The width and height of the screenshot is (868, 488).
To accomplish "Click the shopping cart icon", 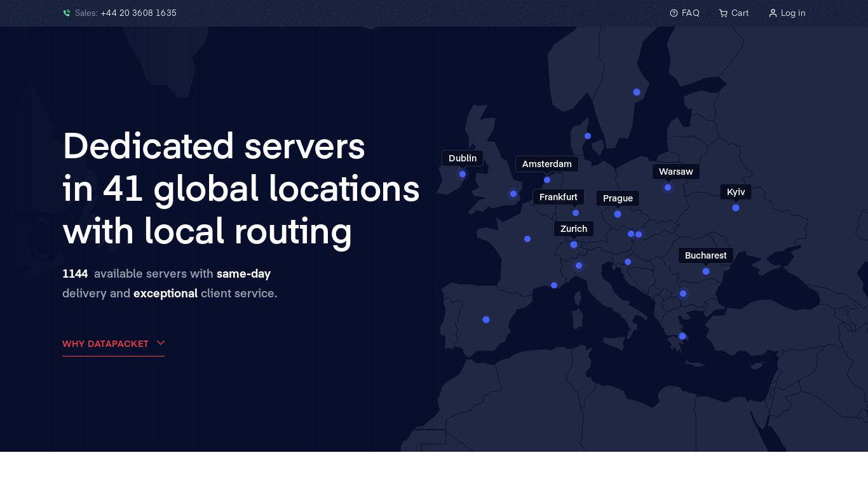I will coord(723,13).
